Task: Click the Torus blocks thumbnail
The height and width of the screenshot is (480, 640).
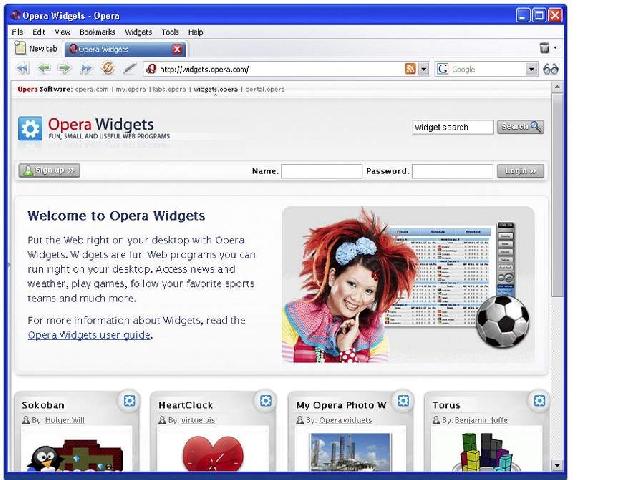Action: coord(488,452)
